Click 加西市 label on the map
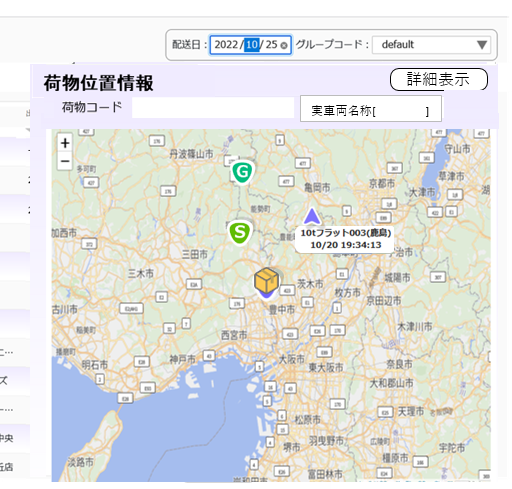Image resolution: width=512 pixels, height=489 pixels. pyautogui.click(x=64, y=233)
